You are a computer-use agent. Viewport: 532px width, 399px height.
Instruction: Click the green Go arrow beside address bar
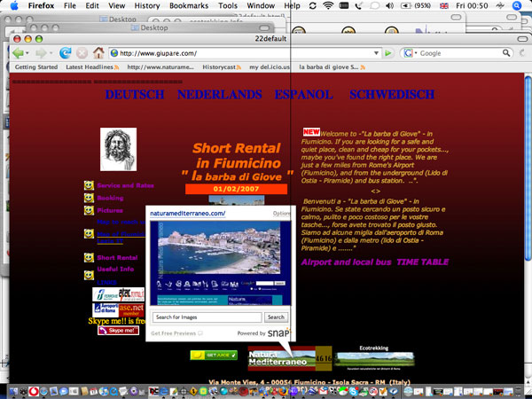tap(388, 53)
